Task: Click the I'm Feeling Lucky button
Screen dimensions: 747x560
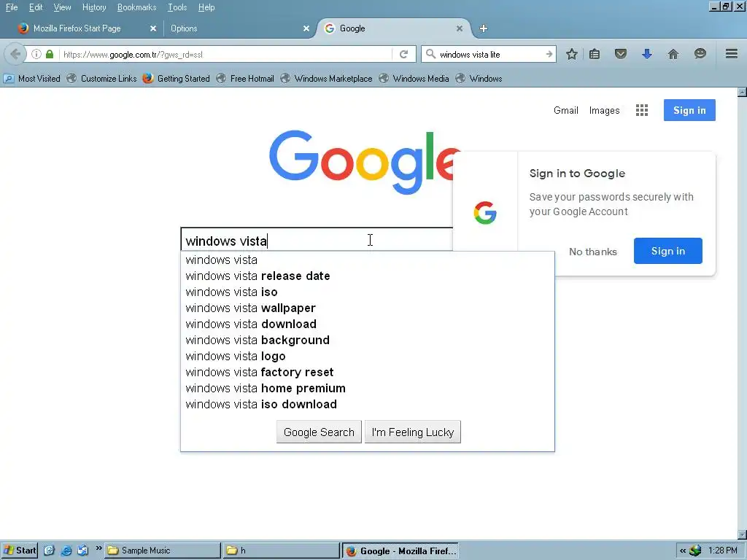Action: pos(413,432)
